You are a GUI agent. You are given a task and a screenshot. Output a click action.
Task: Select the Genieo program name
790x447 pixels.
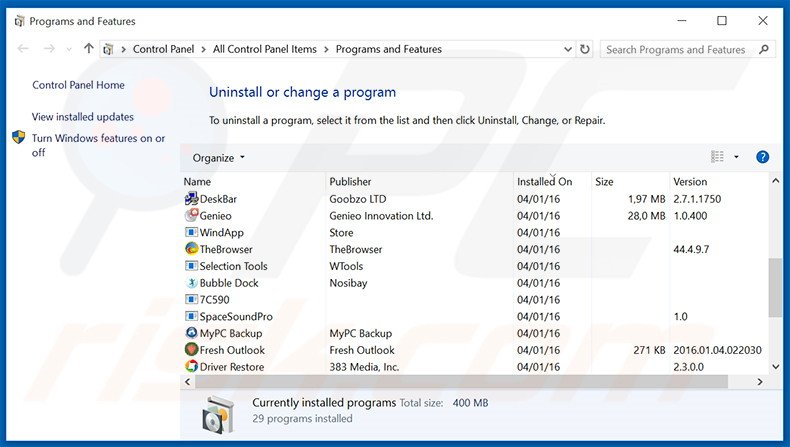pyautogui.click(x=216, y=216)
